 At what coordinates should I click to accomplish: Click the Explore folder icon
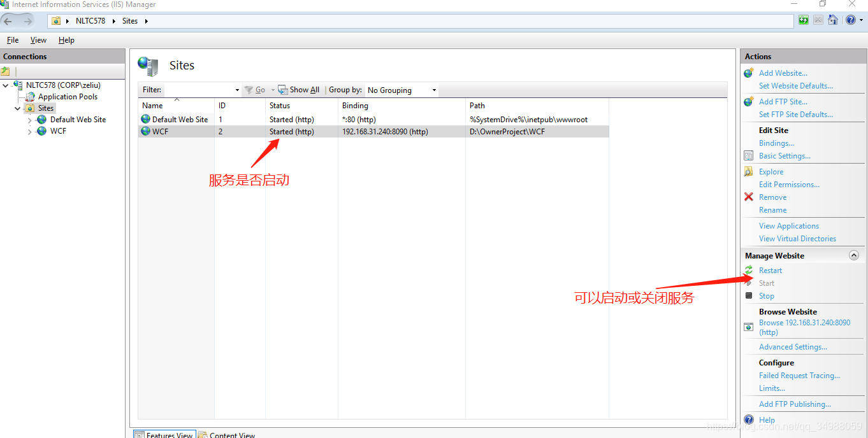click(x=749, y=172)
